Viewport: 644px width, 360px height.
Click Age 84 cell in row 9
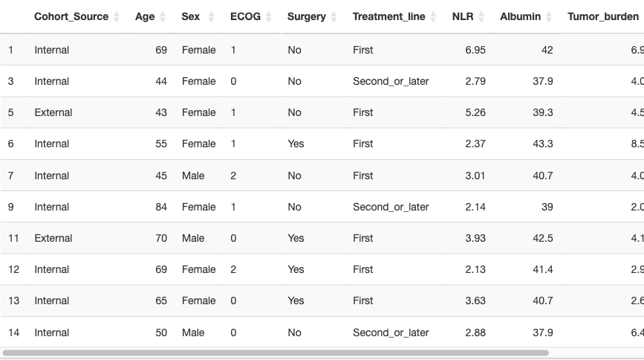161,207
